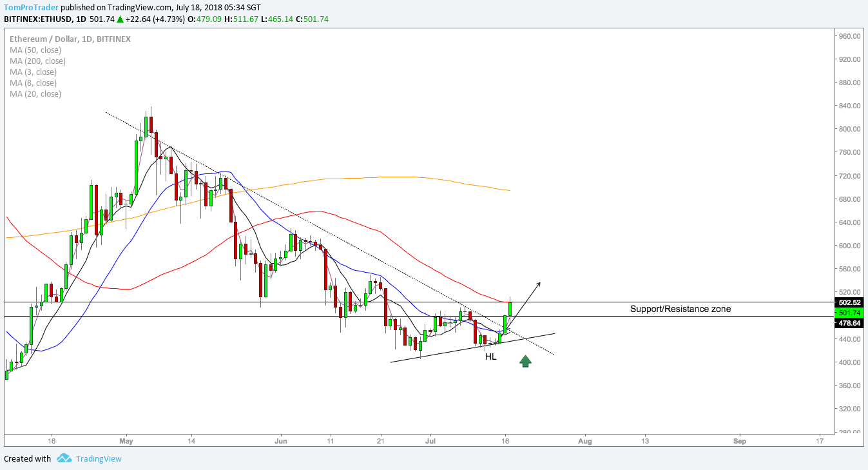868x470 pixels.
Task: Click the 920.00 price axis label
Action: 851,59
